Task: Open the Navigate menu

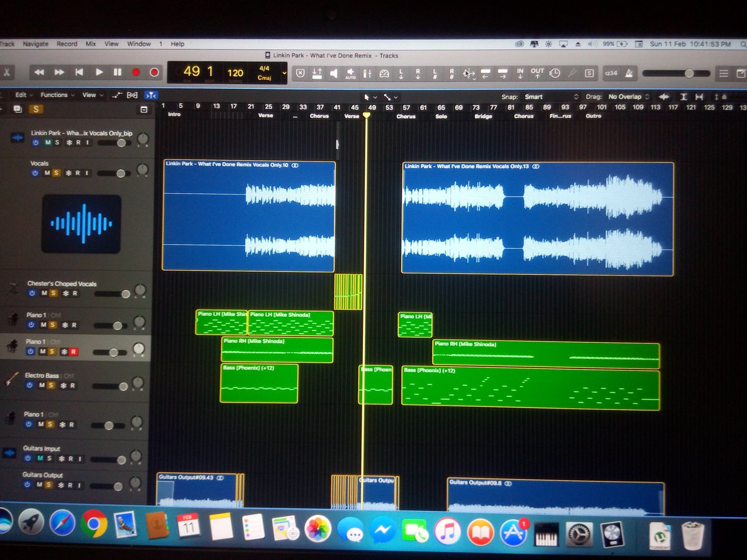Action: point(35,44)
